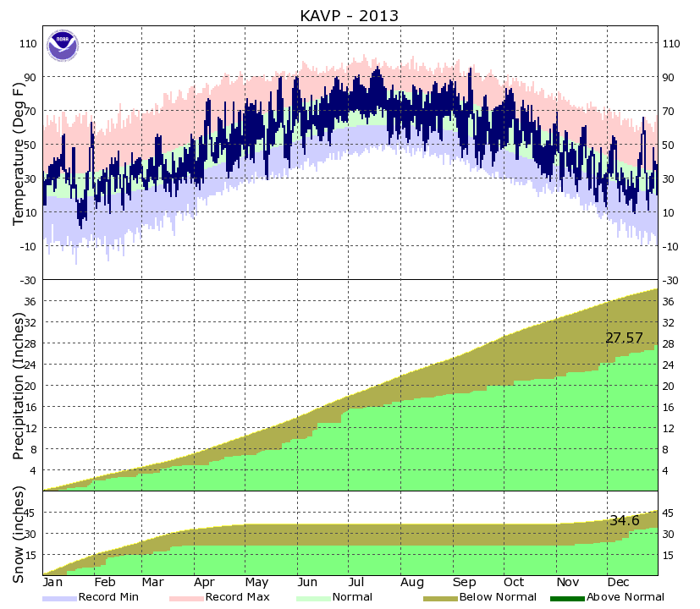Click the 34.6 snowfall total annotation
The image size is (700, 609).
(x=623, y=521)
